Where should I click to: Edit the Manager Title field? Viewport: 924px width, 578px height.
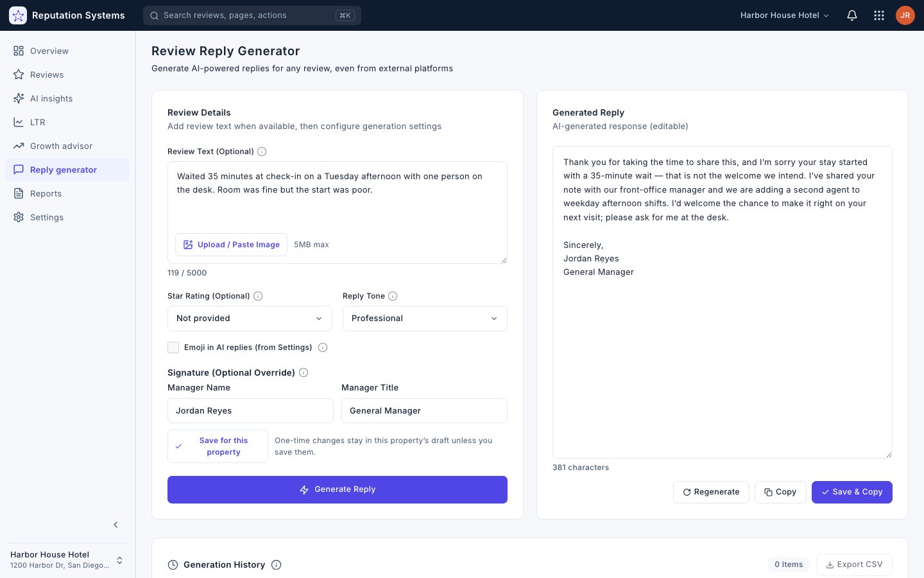coord(424,411)
